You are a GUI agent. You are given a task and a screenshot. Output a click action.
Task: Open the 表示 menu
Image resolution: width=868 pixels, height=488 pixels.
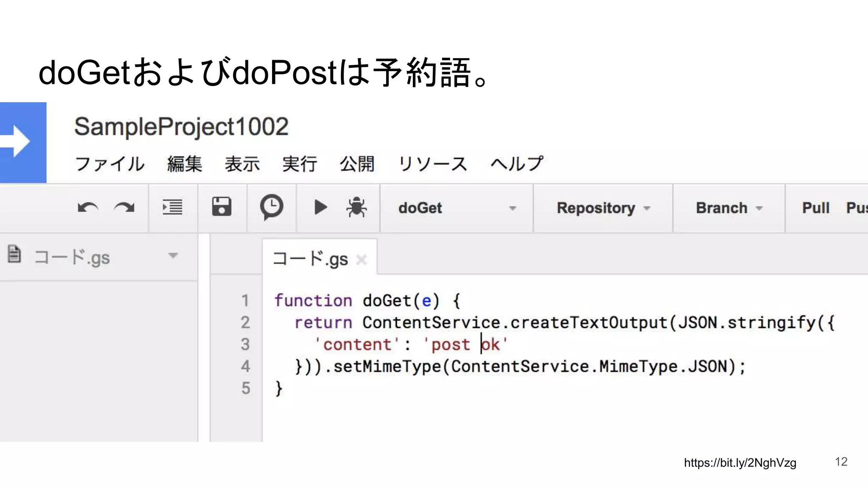point(242,164)
